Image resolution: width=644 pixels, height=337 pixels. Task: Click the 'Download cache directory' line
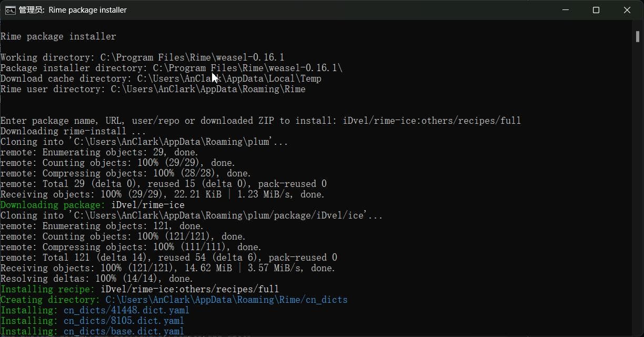coord(161,78)
